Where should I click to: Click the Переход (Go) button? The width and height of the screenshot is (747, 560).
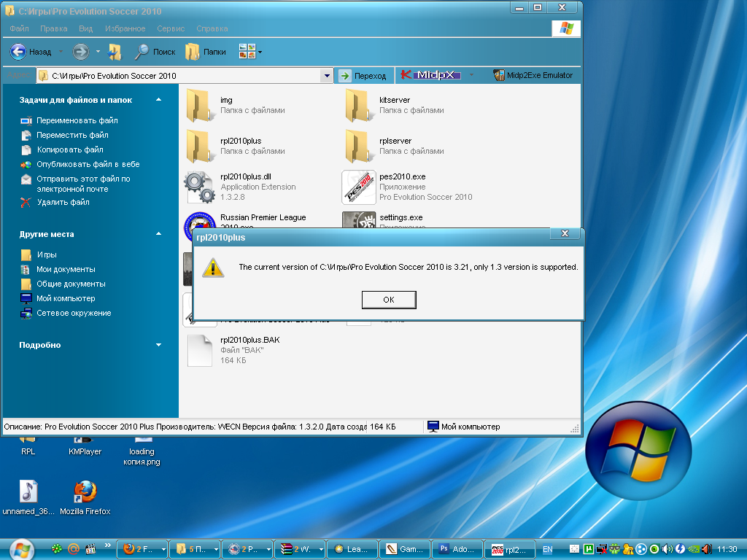pos(365,76)
